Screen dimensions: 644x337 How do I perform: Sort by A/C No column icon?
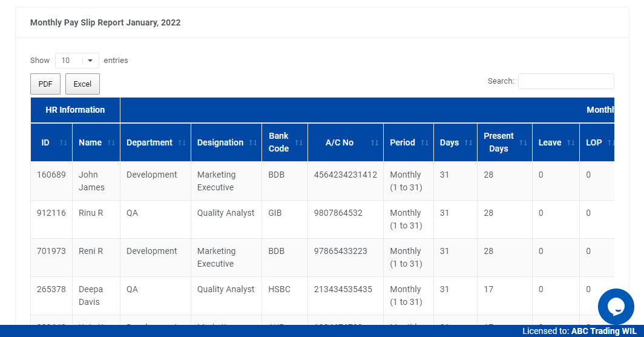374,143
